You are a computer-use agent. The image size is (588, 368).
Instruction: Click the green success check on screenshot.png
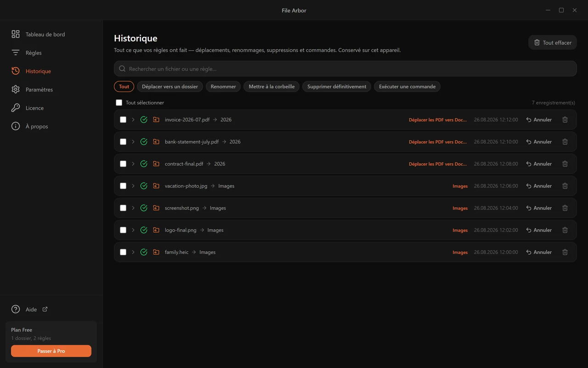point(144,208)
